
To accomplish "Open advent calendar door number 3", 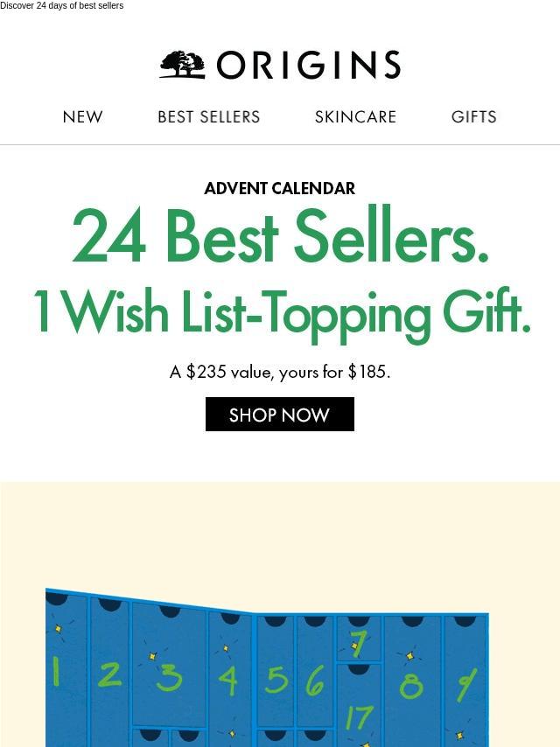I will click(x=169, y=675).
